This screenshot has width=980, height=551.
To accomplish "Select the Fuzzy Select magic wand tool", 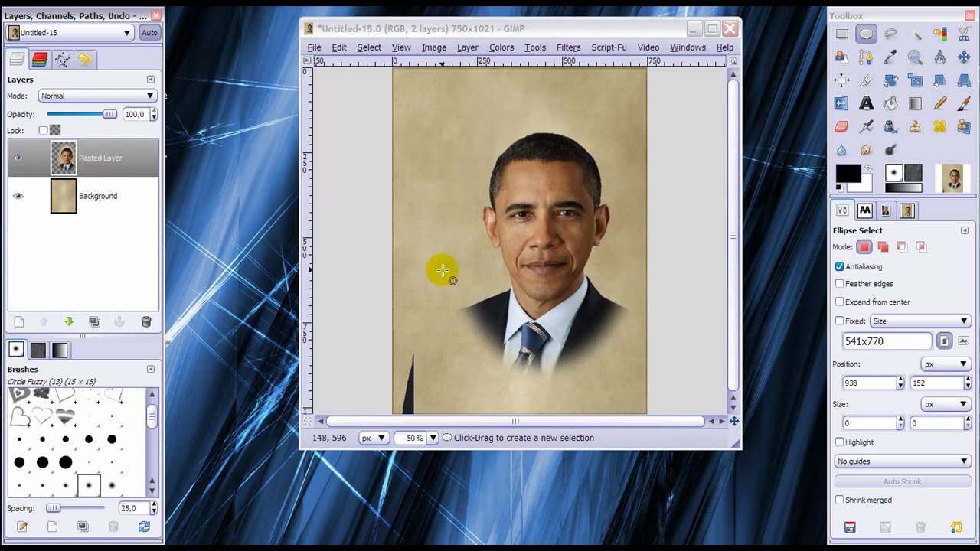I will [x=916, y=34].
